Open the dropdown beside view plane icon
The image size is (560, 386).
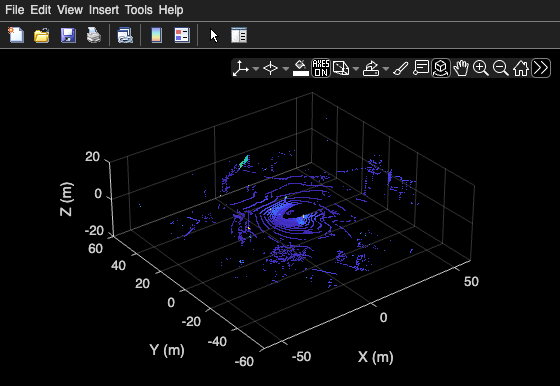(x=285, y=68)
